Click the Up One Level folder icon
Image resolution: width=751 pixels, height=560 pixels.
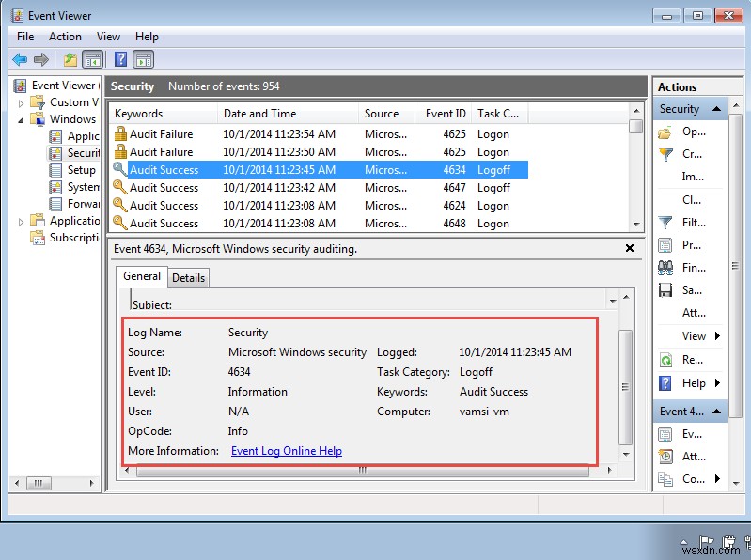pos(70,60)
